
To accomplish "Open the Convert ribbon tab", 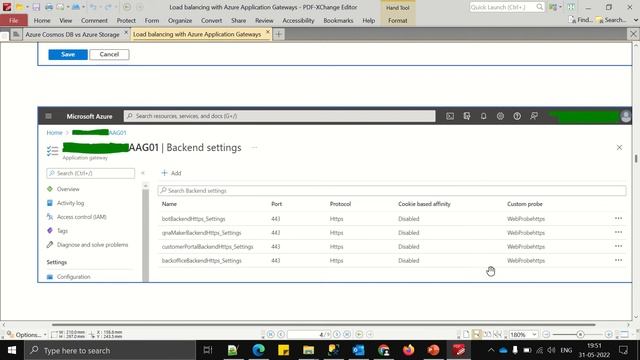I will click(x=211, y=20).
